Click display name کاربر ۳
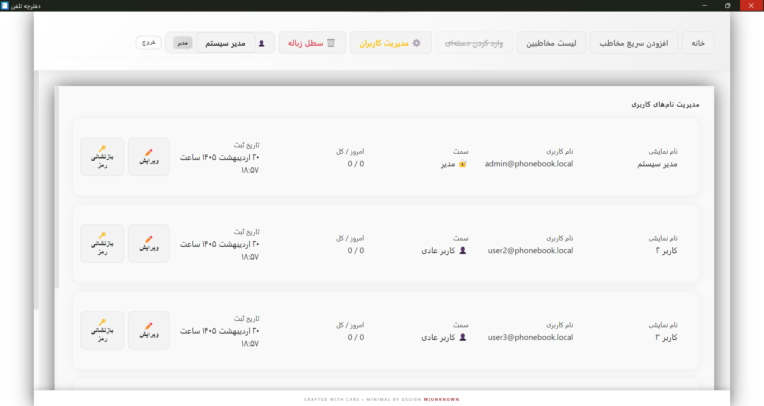Viewport: 764px width, 406px height. click(666, 337)
